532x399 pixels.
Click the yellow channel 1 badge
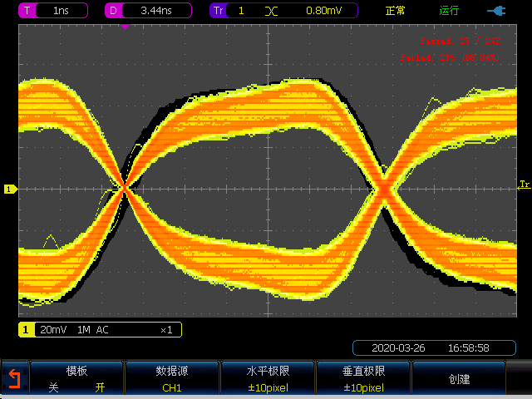[x=27, y=330]
